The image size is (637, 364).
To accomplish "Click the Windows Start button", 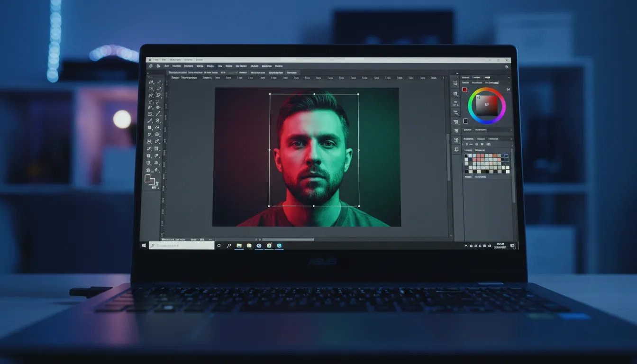I will point(145,246).
